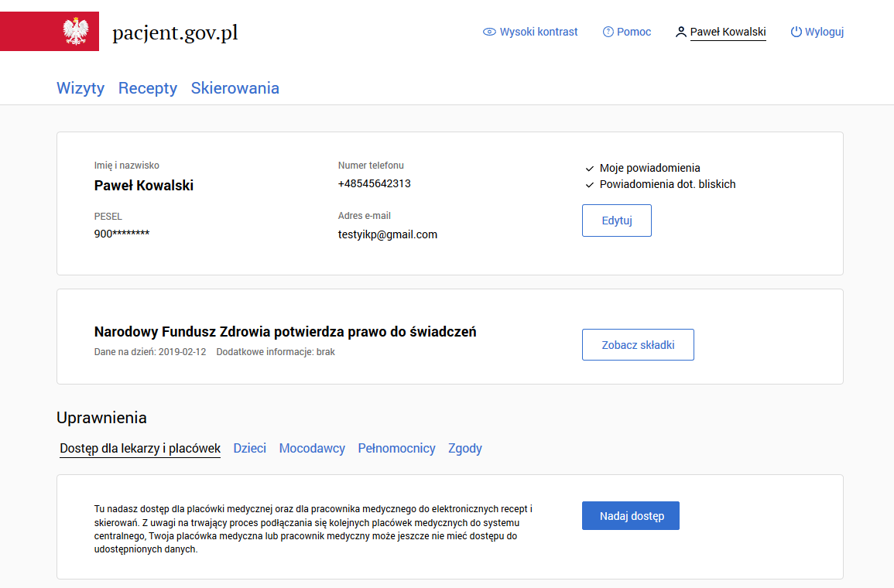
Task: Click the question mark help icon
Action: point(608,32)
